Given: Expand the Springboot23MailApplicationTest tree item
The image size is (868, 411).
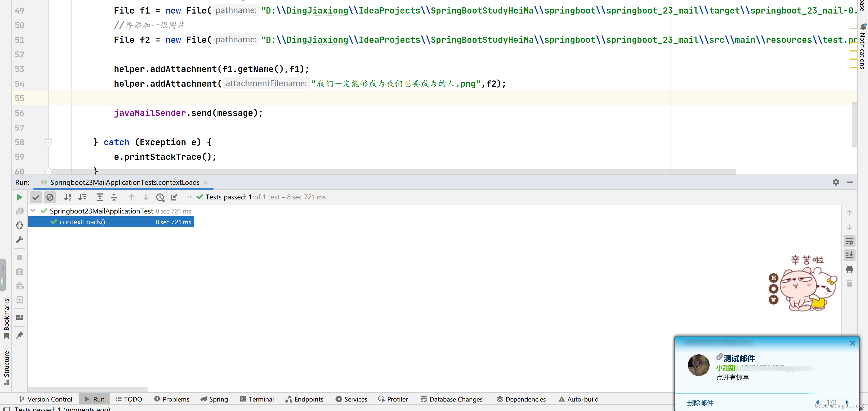Looking at the screenshot, I should pos(33,211).
